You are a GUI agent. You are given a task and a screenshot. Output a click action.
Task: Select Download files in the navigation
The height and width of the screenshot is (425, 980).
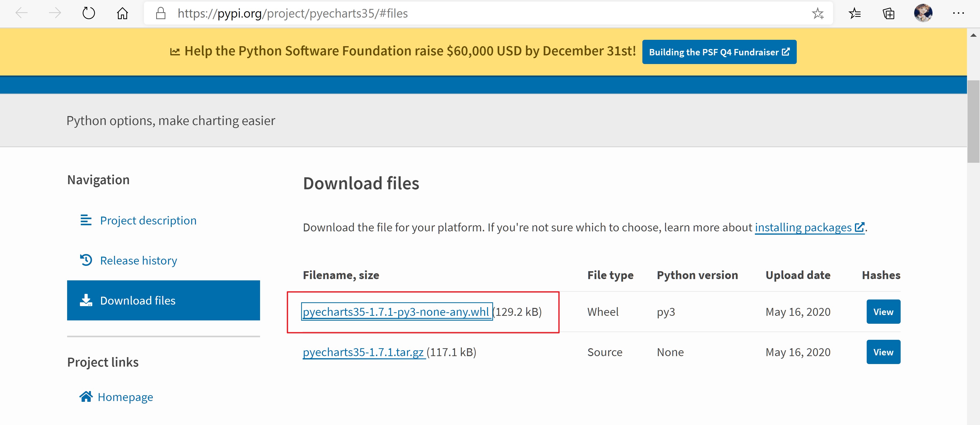(x=137, y=300)
